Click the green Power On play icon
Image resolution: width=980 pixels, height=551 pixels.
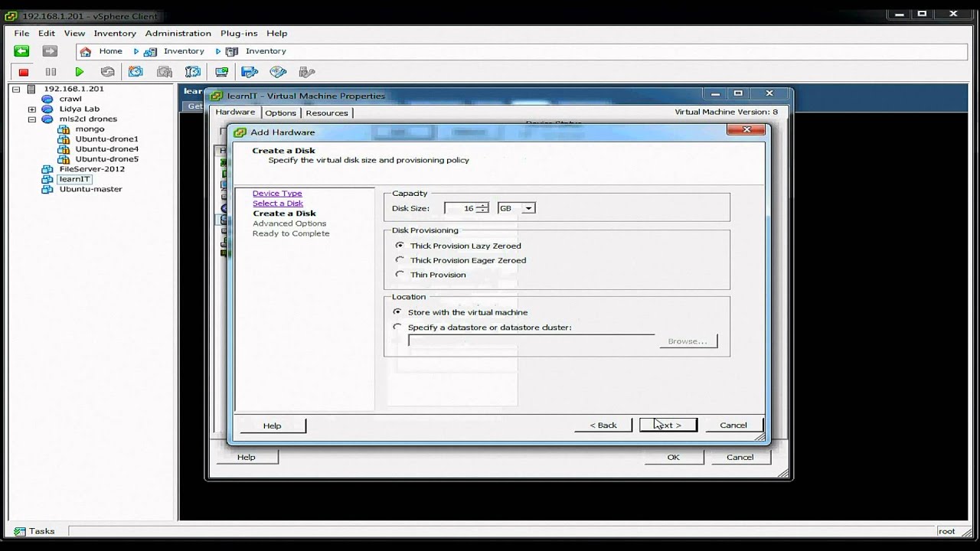coord(79,72)
